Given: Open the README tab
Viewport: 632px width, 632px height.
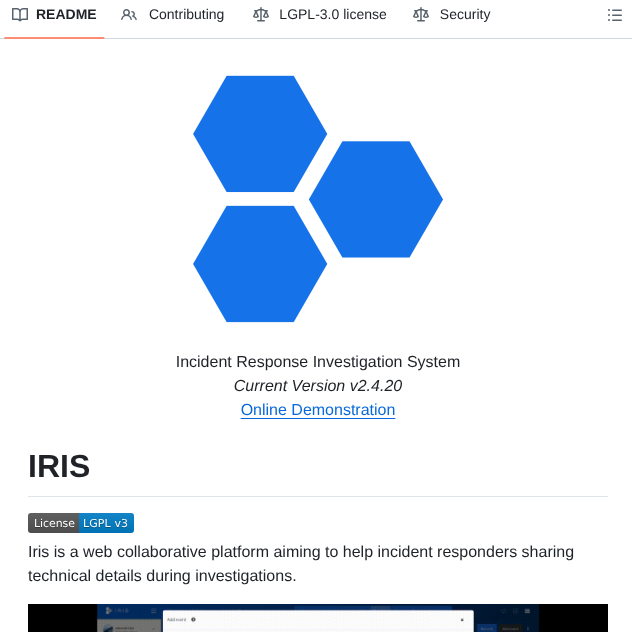Looking at the screenshot, I should tap(54, 15).
